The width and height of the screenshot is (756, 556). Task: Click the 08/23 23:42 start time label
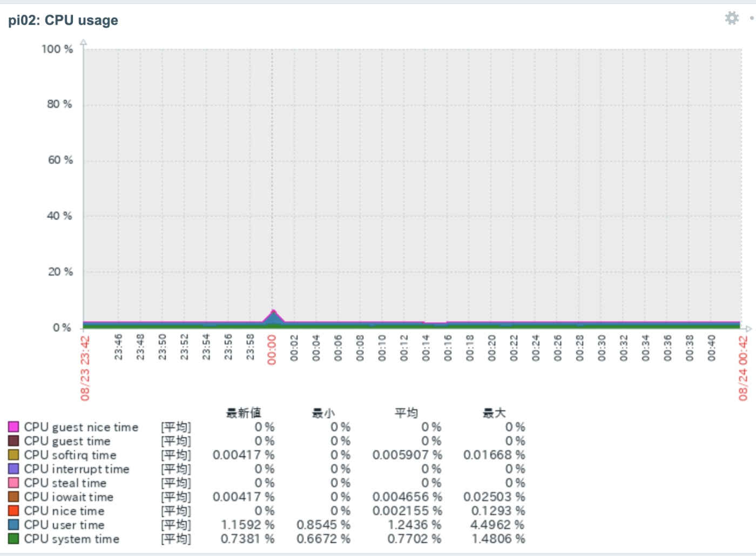click(85, 368)
